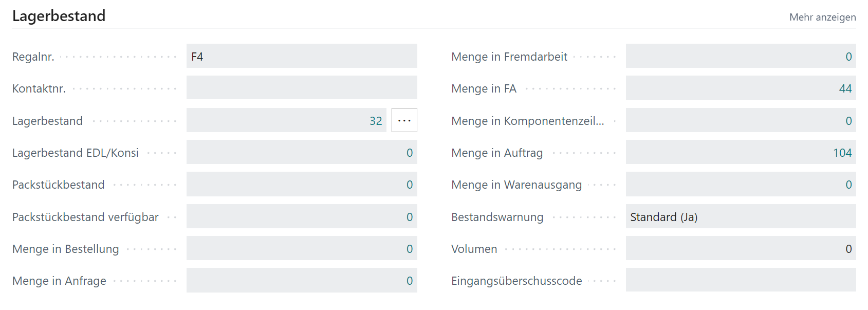
Task: Click into the Kontaktnr. field
Action: pyautogui.click(x=302, y=87)
